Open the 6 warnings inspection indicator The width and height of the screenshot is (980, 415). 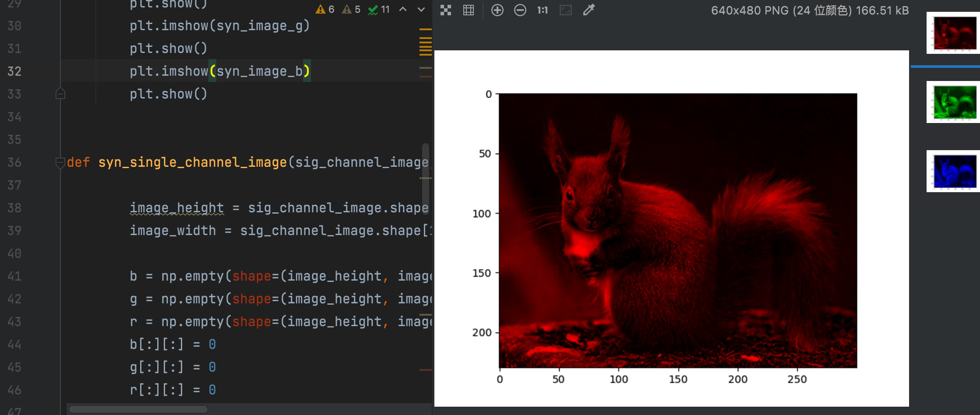click(x=325, y=9)
